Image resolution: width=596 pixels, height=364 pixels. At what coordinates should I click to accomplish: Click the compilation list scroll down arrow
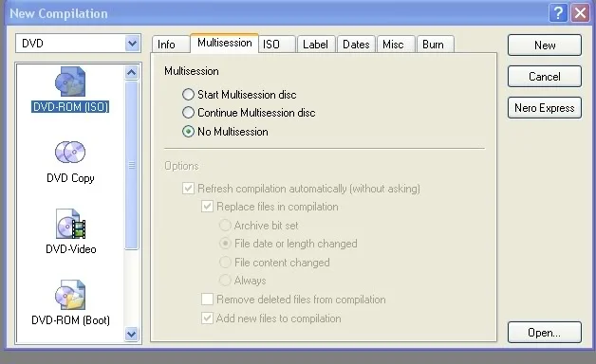132,334
